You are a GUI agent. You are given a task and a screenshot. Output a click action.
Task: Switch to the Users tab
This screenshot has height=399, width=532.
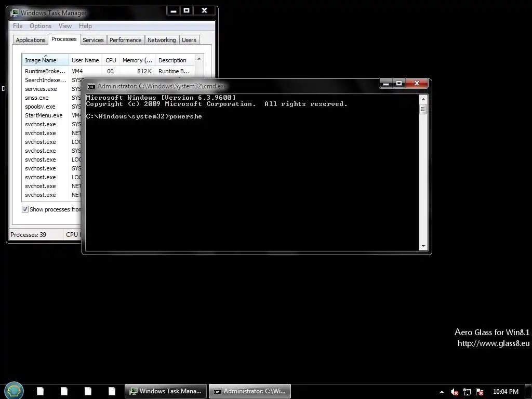(x=189, y=40)
